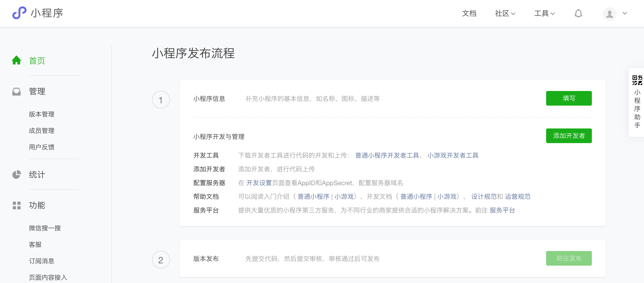Click the 功能 grid icon

click(x=16, y=205)
